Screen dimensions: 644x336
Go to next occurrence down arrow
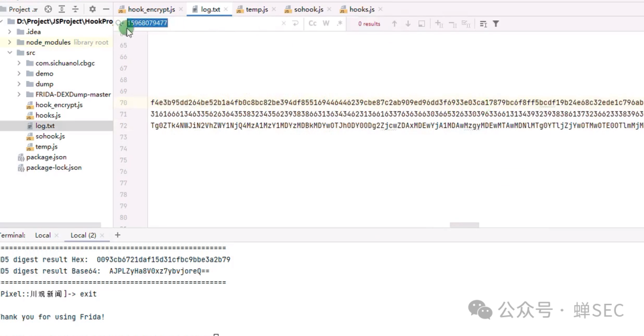(408, 24)
